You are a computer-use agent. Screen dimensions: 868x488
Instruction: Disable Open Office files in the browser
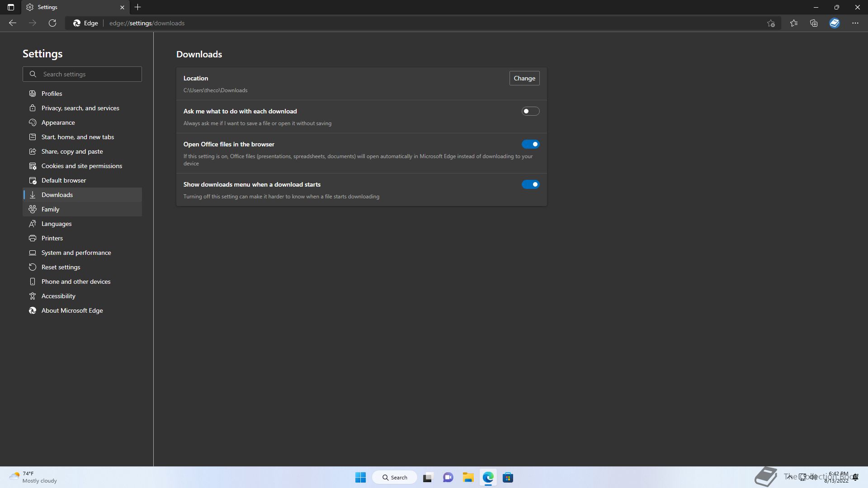pos(530,144)
